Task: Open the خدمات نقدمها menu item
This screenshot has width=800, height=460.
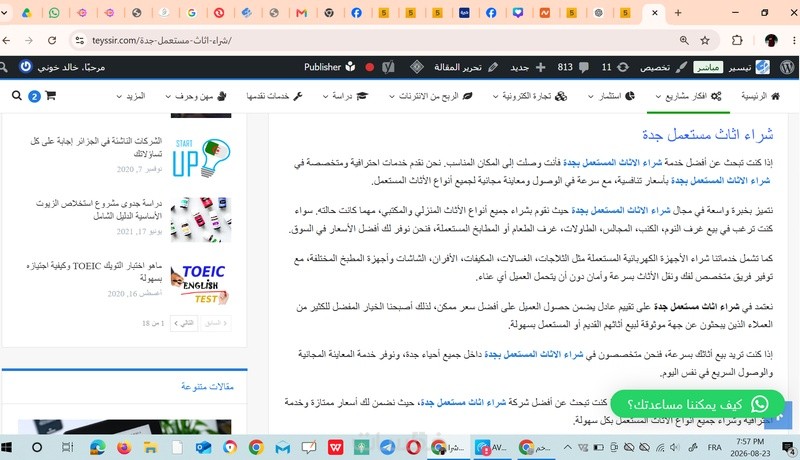Action: 274,96
